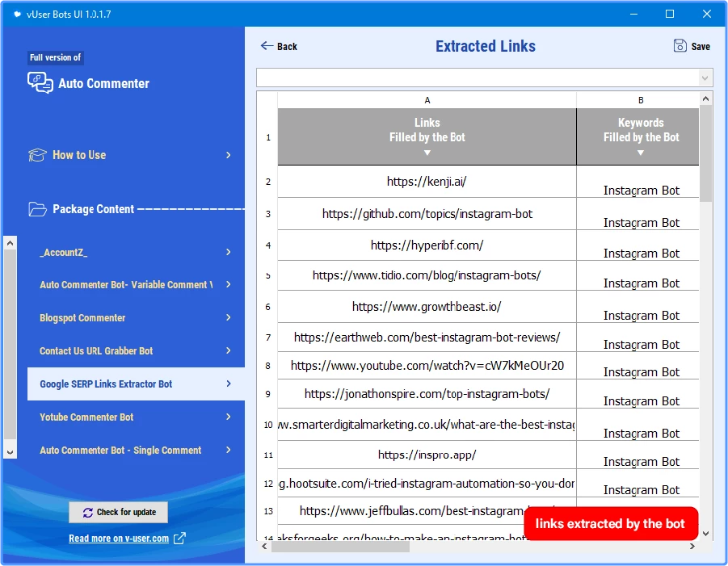Click external link icon beside v-user.com
The width and height of the screenshot is (728, 566).
[x=179, y=538]
